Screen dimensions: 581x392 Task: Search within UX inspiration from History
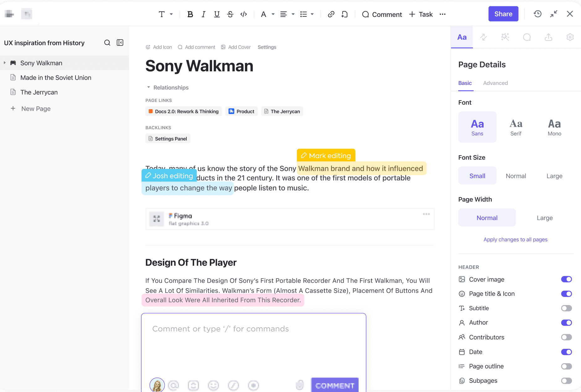tap(107, 43)
